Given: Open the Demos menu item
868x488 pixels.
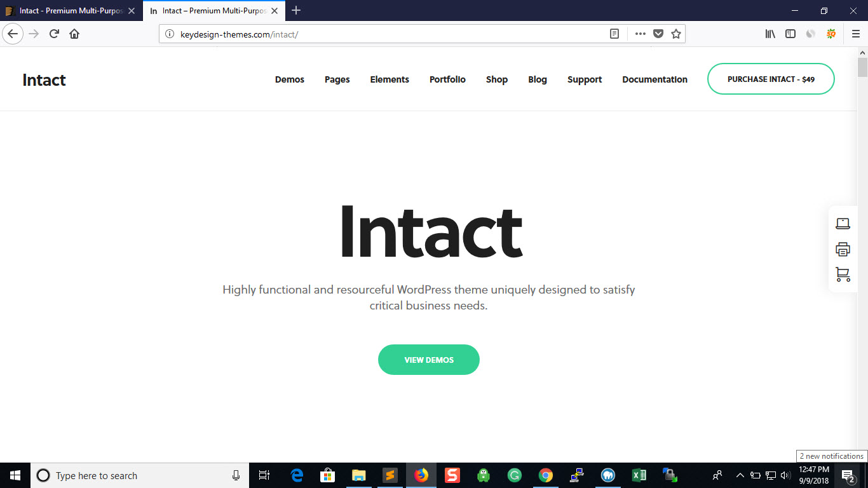Looking at the screenshot, I should [x=289, y=79].
